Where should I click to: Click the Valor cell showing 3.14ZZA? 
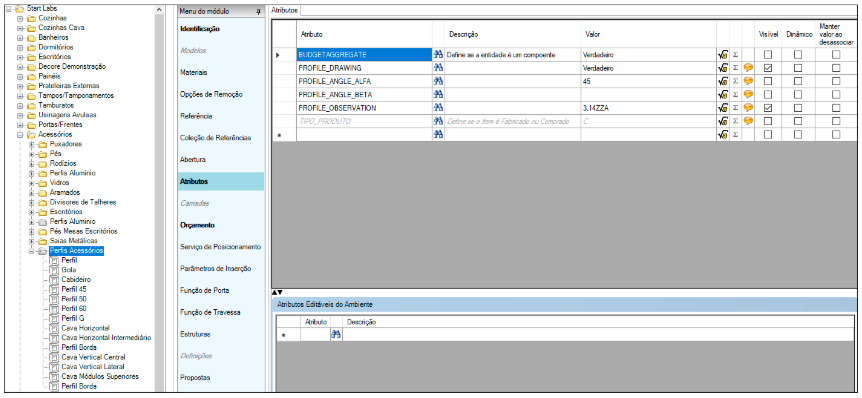(648, 108)
